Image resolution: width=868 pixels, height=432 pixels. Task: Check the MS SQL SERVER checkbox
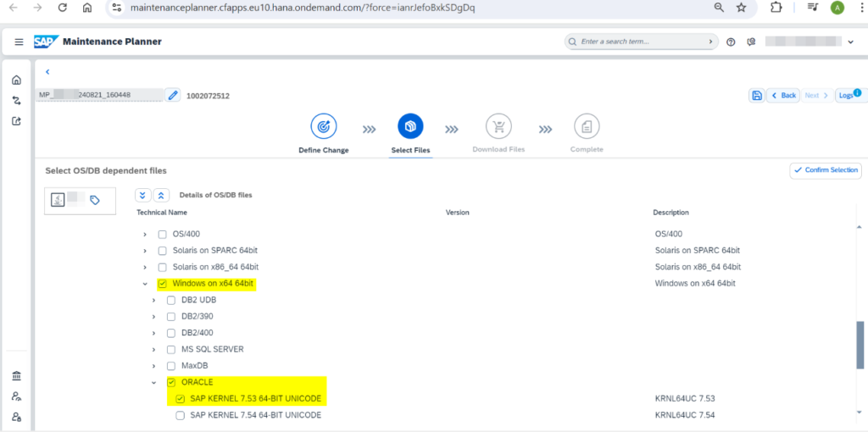(x=171, y=350)
